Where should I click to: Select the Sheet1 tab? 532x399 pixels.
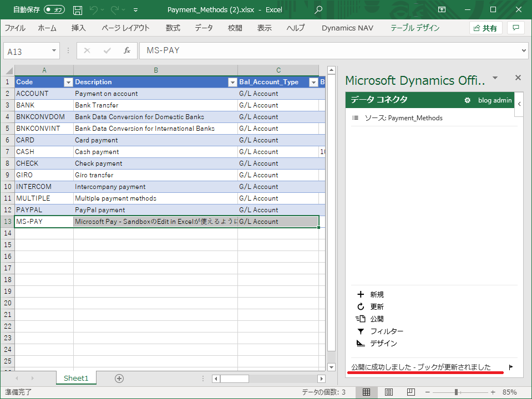click(76, 378)
